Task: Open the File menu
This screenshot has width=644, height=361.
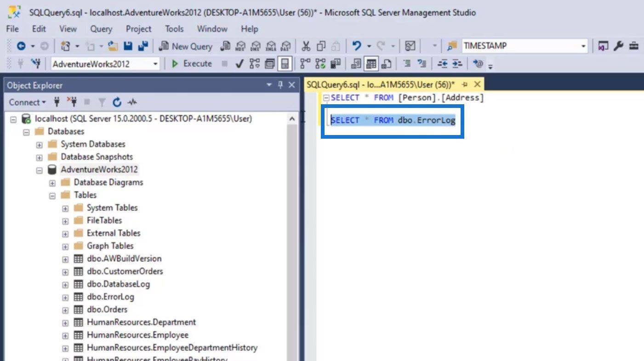Action: click(x=12, y=29)
